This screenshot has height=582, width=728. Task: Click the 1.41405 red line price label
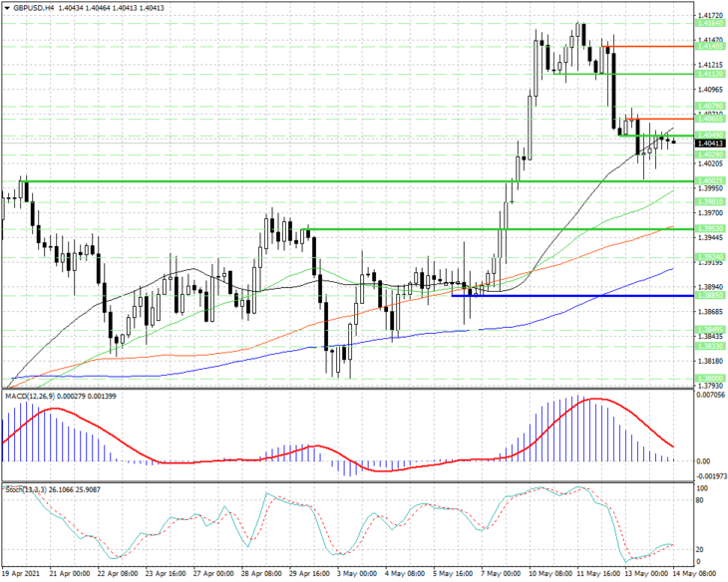[x=710, y=47]
